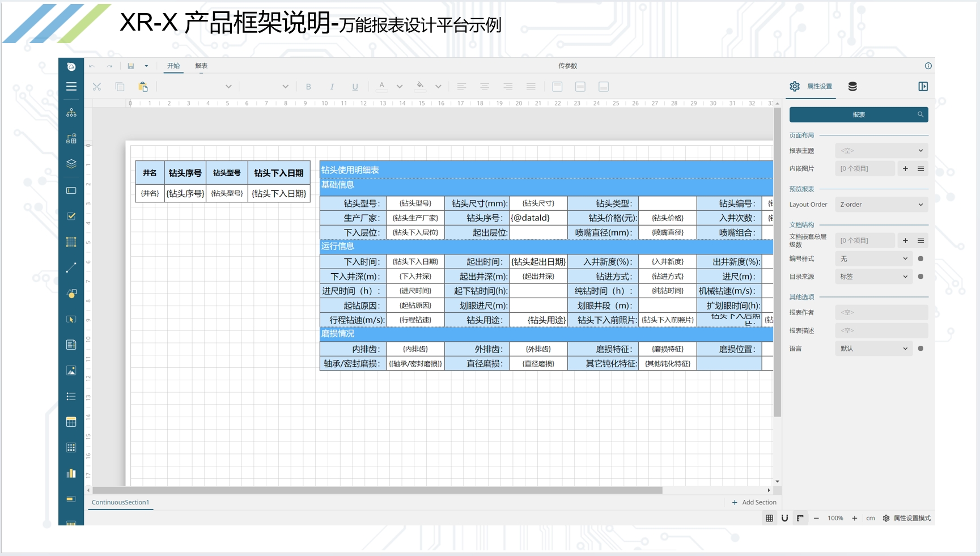The width and height of the screenshot is (980, 556).
Task: Switch to 开始 ribbon tab
Action: 173,66
